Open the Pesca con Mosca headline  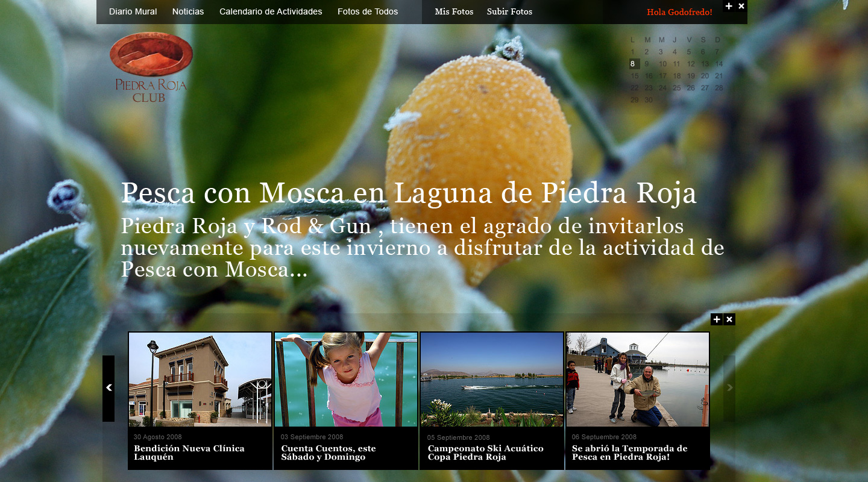409,193
